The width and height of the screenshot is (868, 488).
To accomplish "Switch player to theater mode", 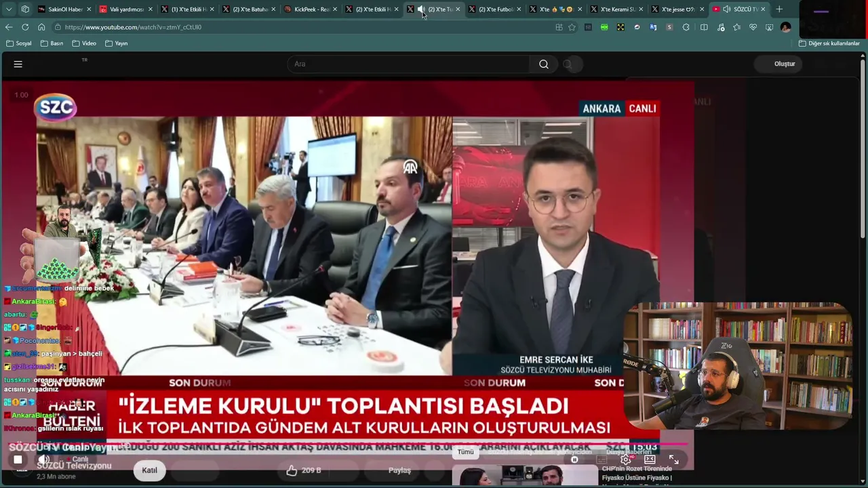I will pos(650,460).
